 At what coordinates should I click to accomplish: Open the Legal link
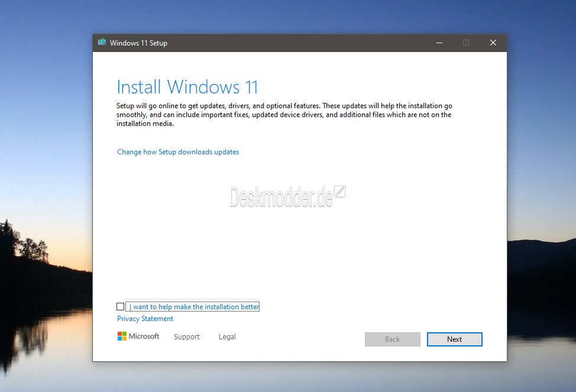pos(227,336)
